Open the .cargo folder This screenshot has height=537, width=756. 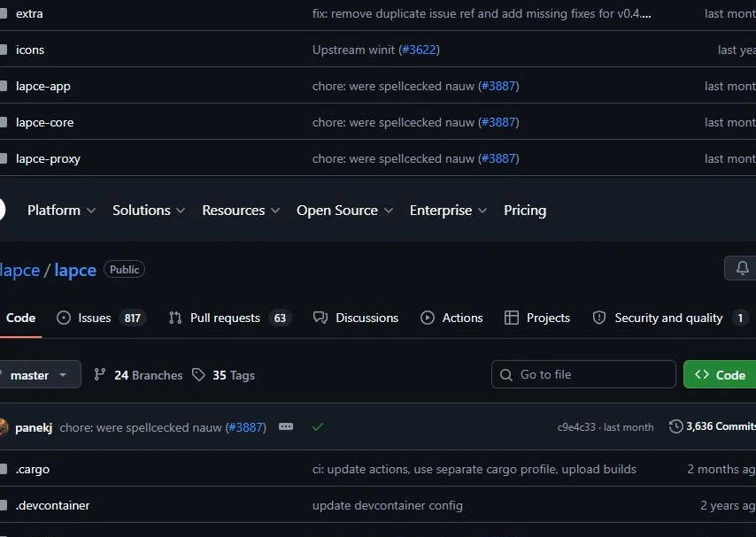pos(32,469)
